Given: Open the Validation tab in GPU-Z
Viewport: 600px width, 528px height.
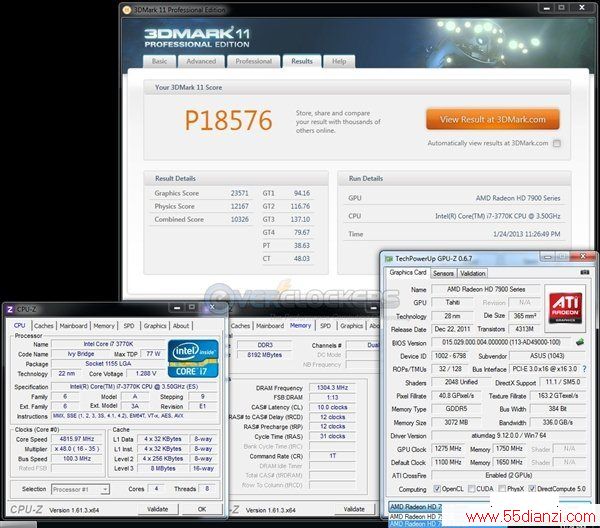Looking at the screenshot, I should [x=473, y=273].
